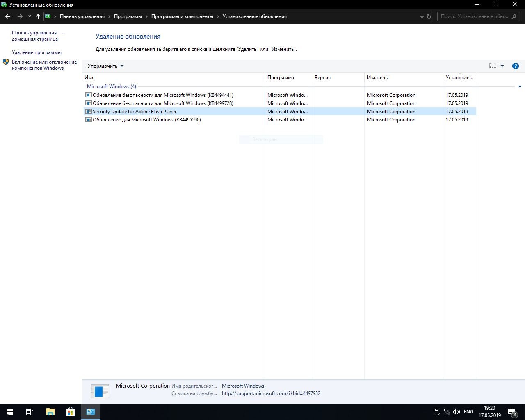The image size is (525, 420).
Task: Open the 'Упорядочить' dropdown menu
Action: (x=105, y=66)
